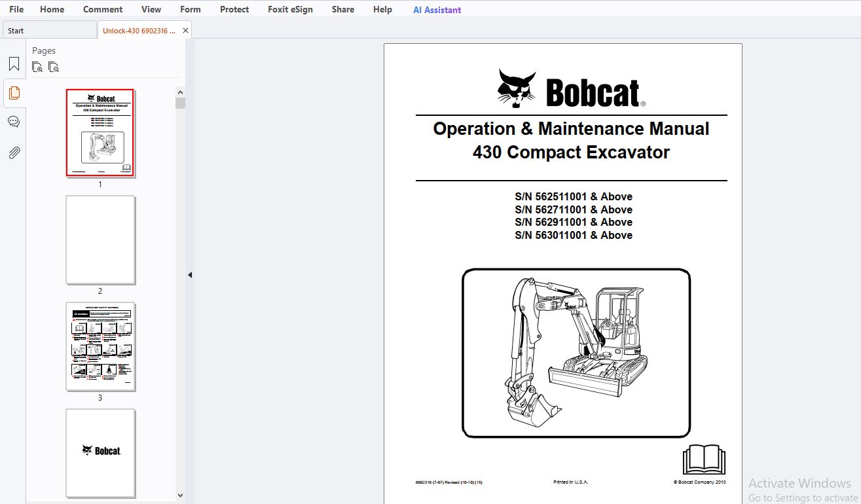861x504 pixels.
Task: Switch to the Start tab
Action: (x=50, y=30)
